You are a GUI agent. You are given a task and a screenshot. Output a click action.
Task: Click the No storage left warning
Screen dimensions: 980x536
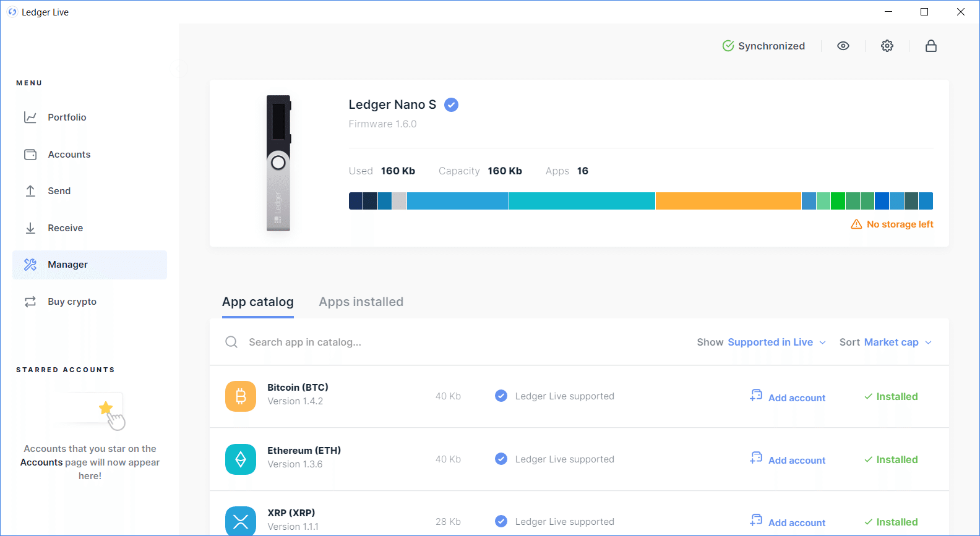(892, 224)
